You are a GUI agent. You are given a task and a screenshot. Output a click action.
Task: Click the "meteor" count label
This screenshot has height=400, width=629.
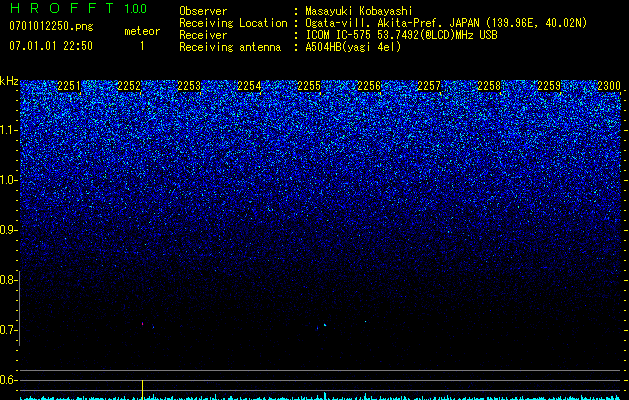142,31
